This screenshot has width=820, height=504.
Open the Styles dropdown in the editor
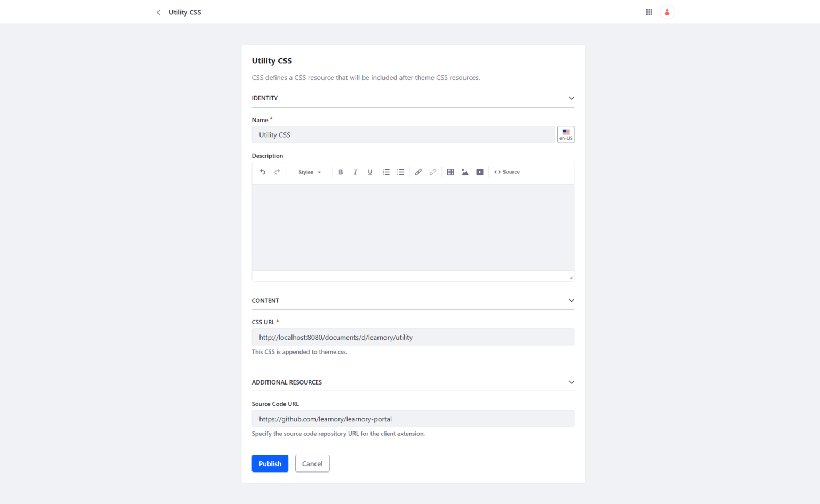click(309, 172)
